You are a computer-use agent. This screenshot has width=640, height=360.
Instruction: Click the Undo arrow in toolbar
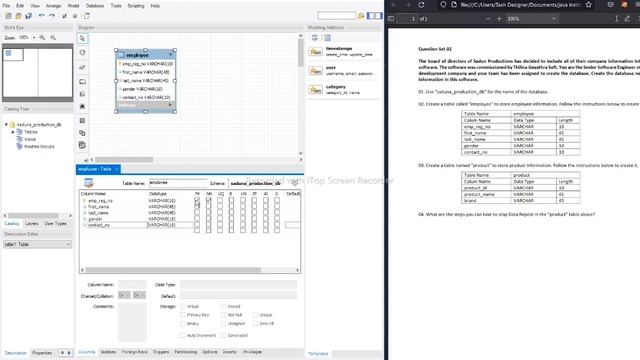coord(41,16)
